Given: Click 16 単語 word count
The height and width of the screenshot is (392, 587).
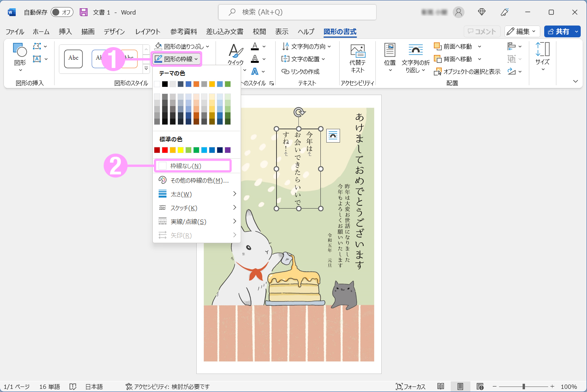Looking at the screenshot, I should coord(49,387).
